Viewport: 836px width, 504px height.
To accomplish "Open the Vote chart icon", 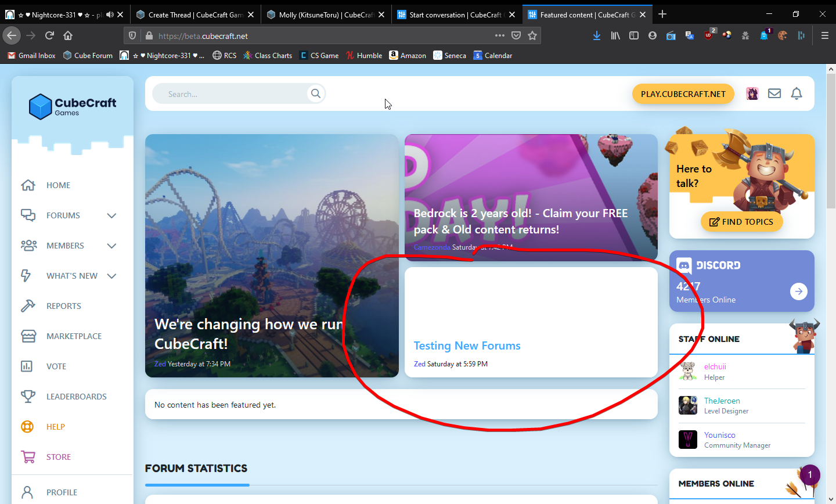I will (27, 366).
